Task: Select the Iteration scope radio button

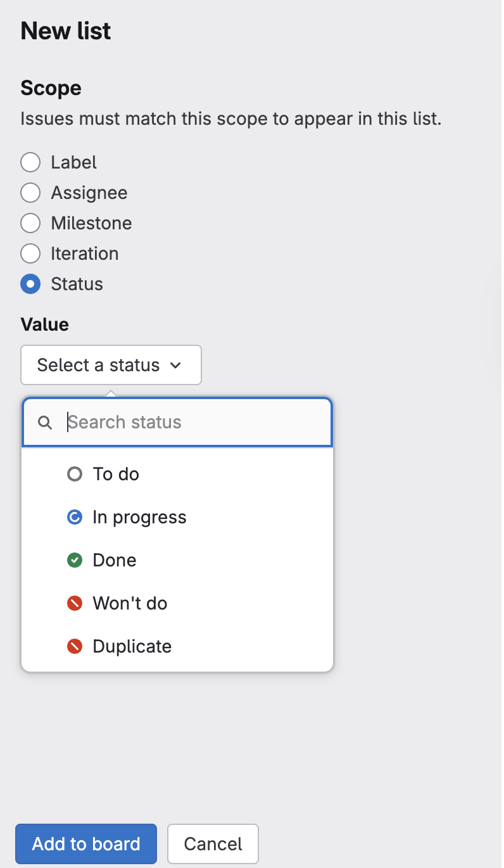Action: tap(30, 253)
